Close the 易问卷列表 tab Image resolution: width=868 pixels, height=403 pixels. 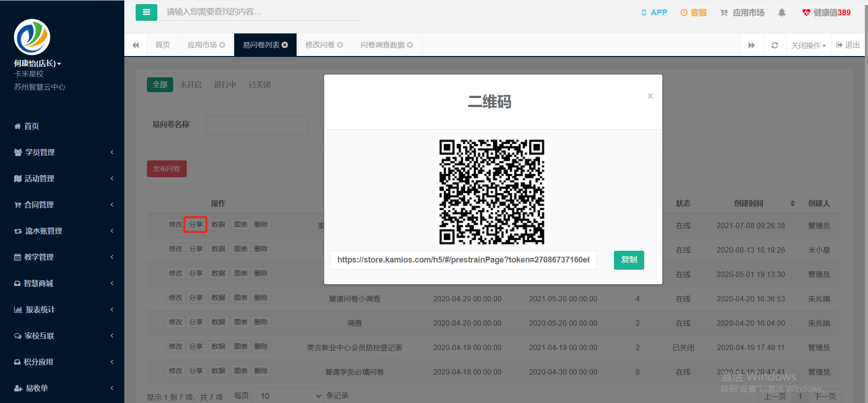coord(285,45)
